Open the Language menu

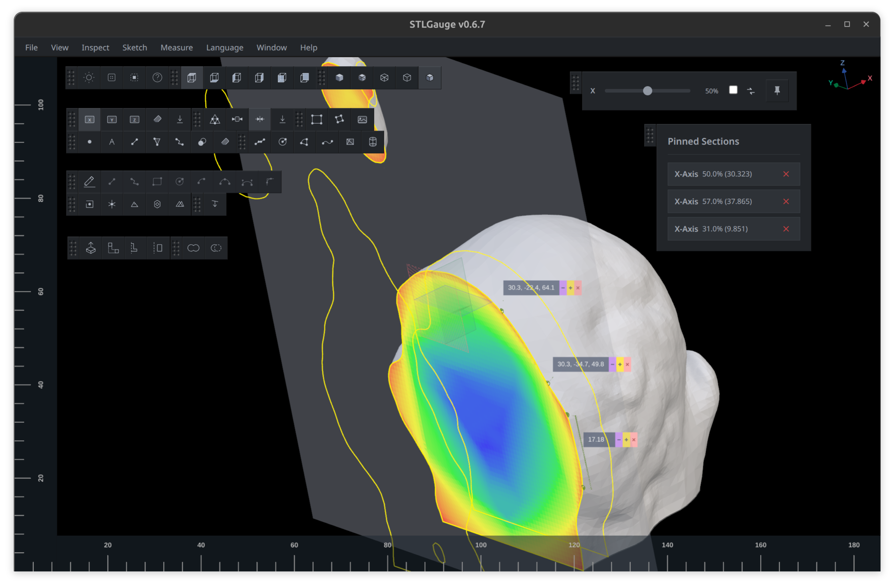[x=224, y=47]
